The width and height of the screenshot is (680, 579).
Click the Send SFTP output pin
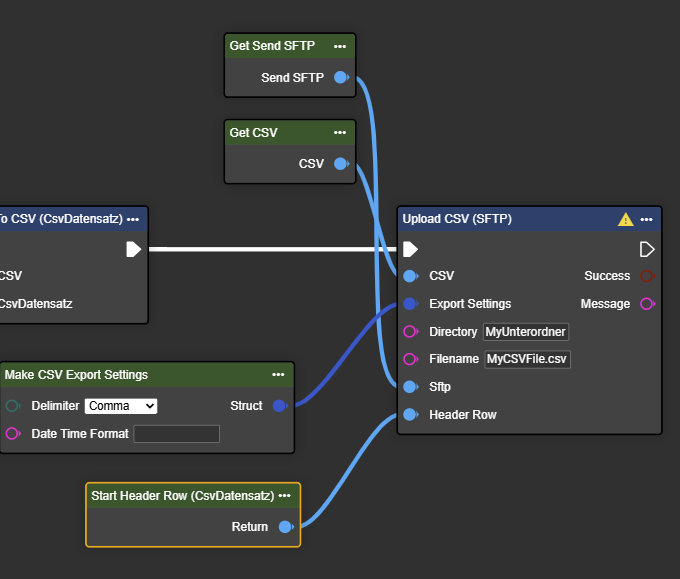click(340, 77)
